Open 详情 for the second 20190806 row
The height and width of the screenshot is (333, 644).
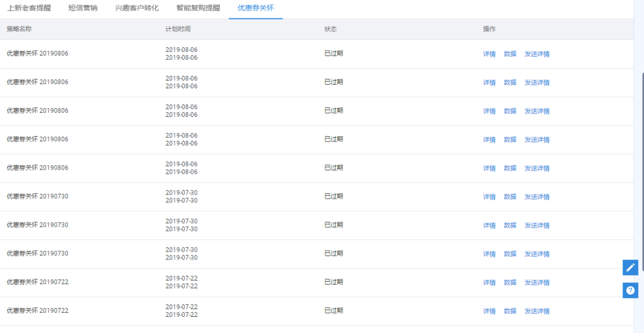(489, 82)
